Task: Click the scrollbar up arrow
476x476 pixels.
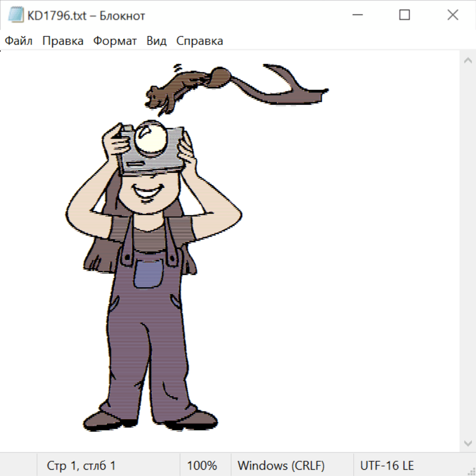Action: [x=468, y=60]
